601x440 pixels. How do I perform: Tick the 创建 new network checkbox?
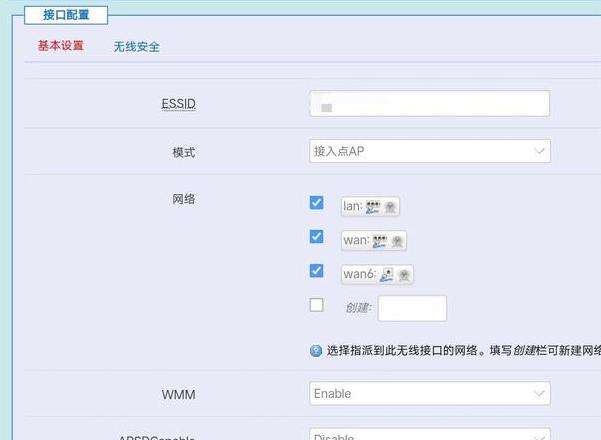(x=316, y=305)
